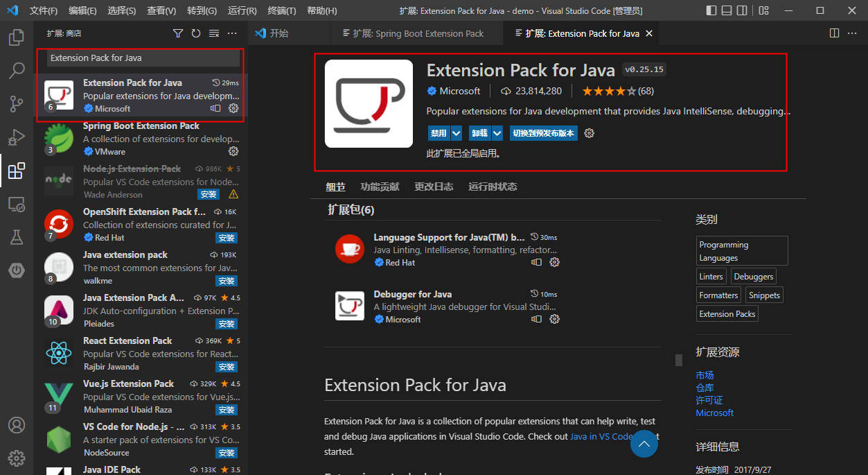
Task: Open the 终端(T) menu
Action: 282,10
